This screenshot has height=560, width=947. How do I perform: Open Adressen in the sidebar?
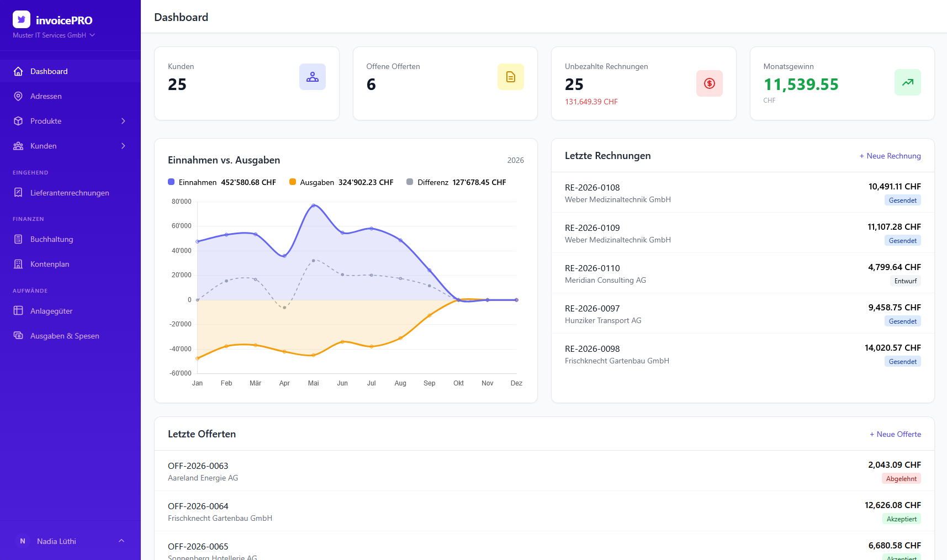pos(70,96)
